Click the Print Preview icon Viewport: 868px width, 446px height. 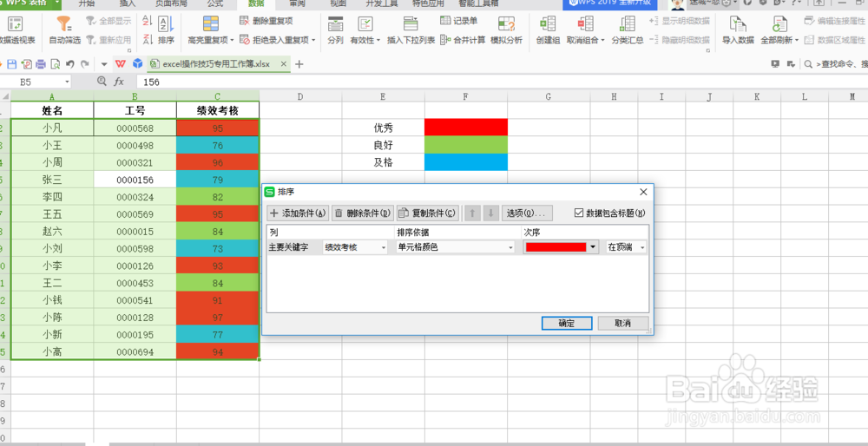pyautogui.click(x=55, y=64)
